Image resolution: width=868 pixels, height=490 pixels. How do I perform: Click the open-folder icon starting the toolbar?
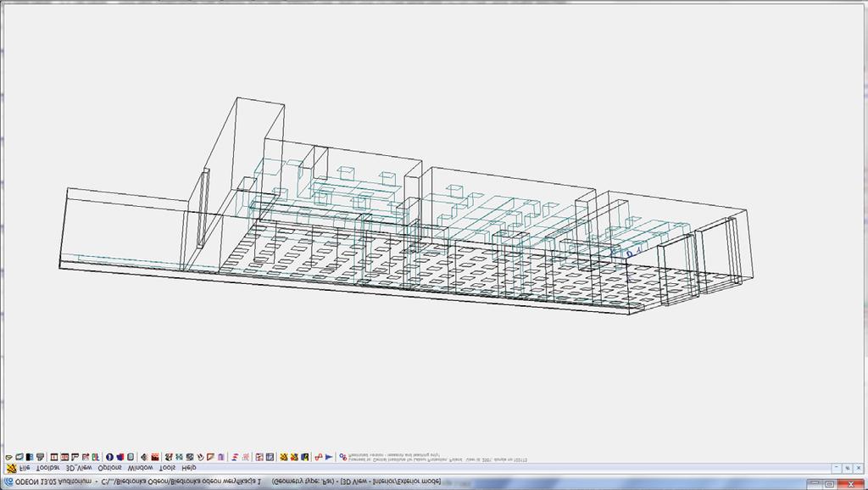click(x=8, y=457)
